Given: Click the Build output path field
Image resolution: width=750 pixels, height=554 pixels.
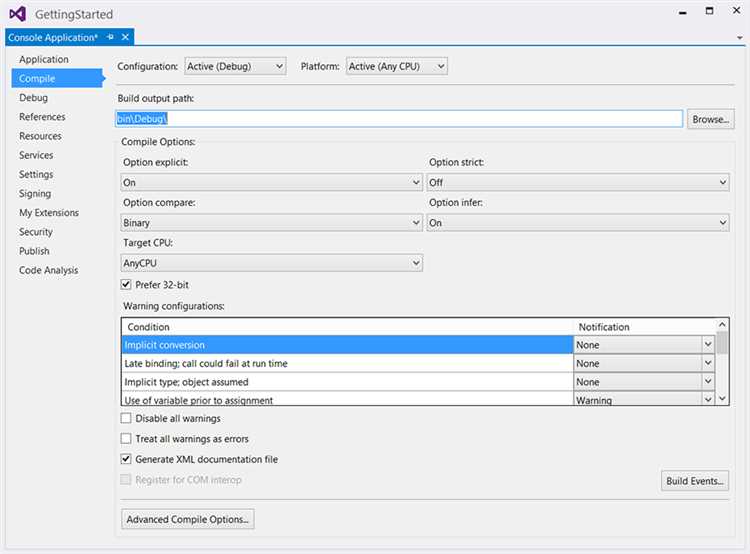Looking at the screenshot, I should pos(399,119).
